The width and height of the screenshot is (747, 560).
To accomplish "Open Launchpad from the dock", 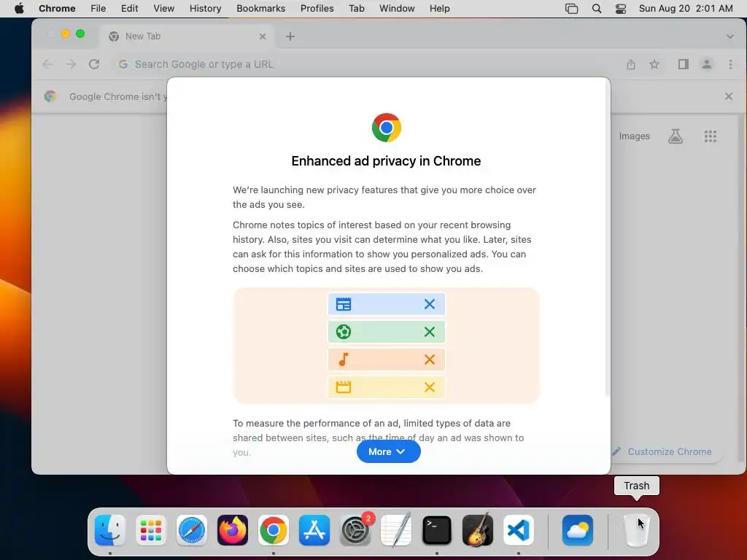I will pyautogui.click(x=151, y=529).
